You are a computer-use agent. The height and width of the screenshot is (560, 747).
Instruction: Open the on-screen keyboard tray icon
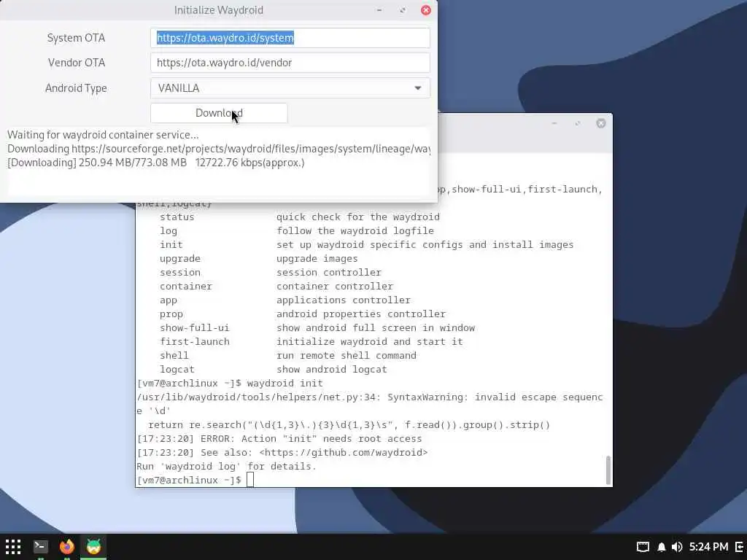tap(643, 547)
